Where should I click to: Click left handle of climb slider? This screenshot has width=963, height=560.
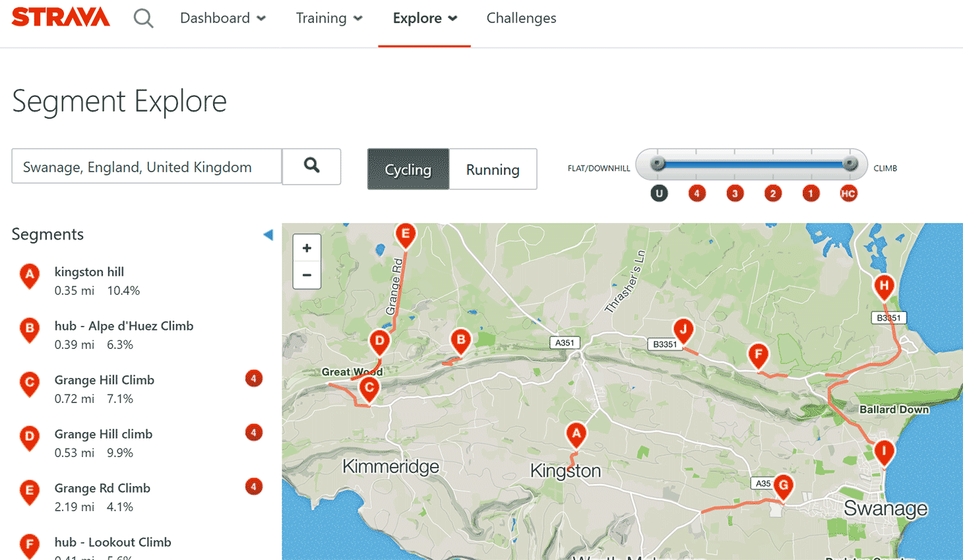tap(657, 164)
